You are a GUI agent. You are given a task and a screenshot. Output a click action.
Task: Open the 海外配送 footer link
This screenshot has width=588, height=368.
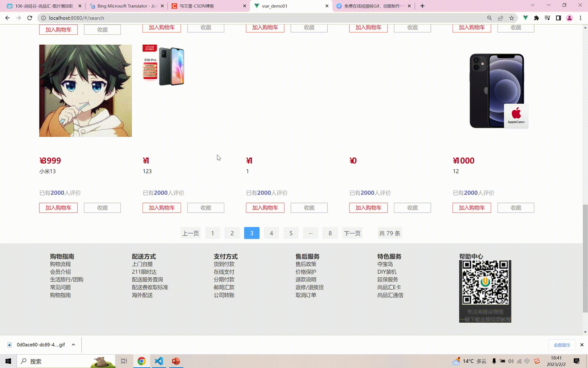click(142, 295)
